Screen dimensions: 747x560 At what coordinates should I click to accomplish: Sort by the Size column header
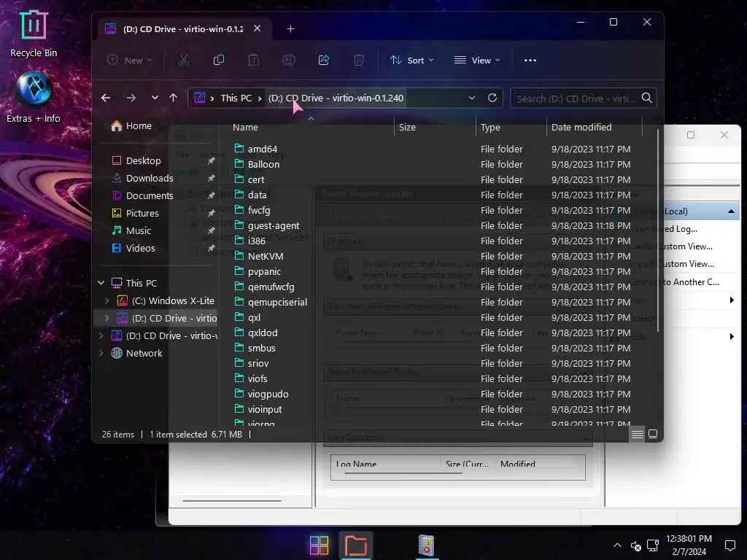(435, 127)
